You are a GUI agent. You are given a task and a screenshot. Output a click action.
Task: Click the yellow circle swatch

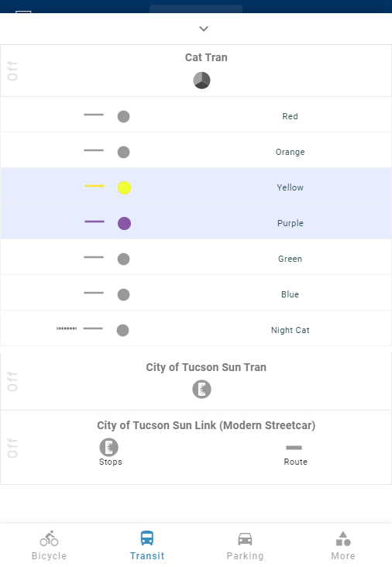click(125, 188)
